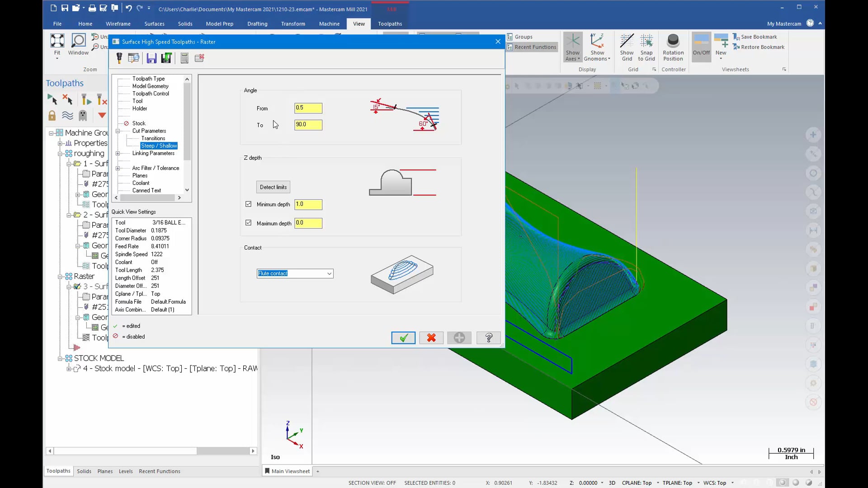The height and width of the screenshot is (488, 868).
Task: Click the green checkmark OK button
Action: click(x=403, y=338)
